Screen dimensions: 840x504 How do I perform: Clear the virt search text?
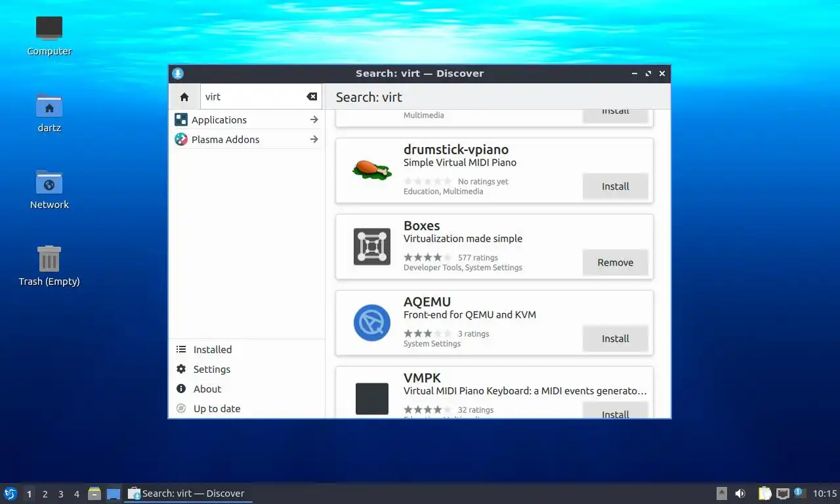tap(312, 96)
